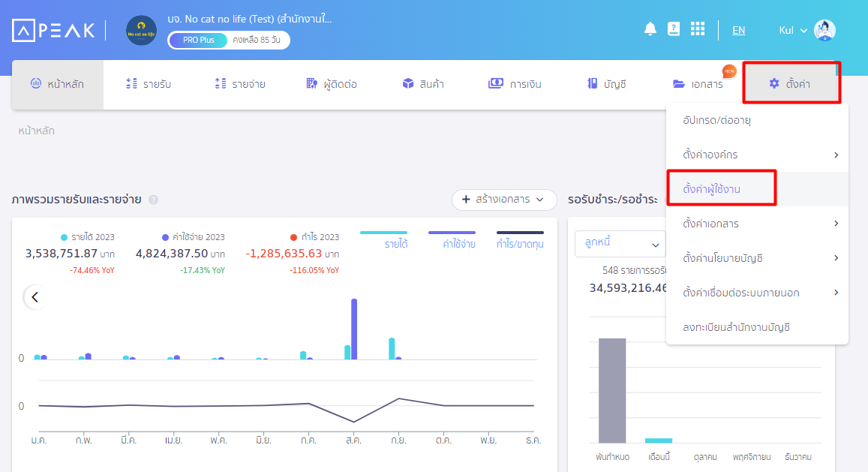Select อัปเกรด/ต่ออายุ from the settings menu
868x472 pixels.
pyautogui.click(x=757, y=120)
